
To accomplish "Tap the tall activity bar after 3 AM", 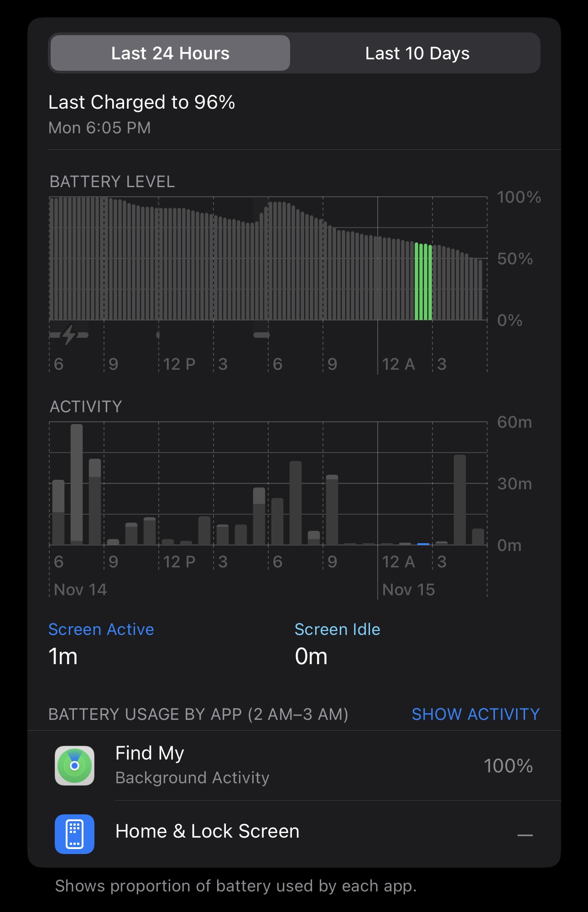I will 460,500.
